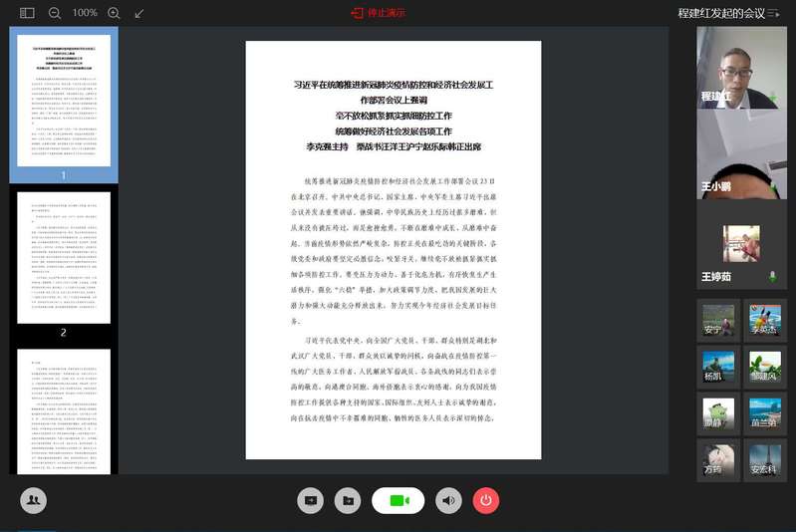Zoom in the shared document

click(114, 13)
